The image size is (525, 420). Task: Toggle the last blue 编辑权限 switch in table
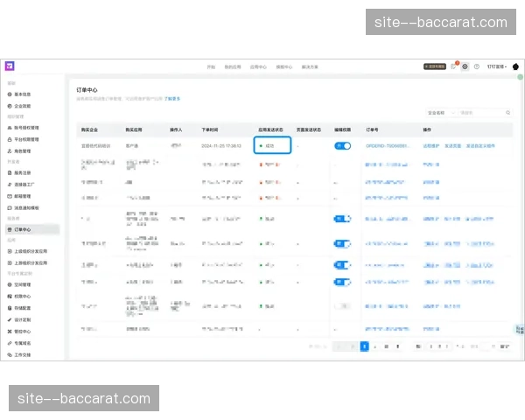(342, 282)
